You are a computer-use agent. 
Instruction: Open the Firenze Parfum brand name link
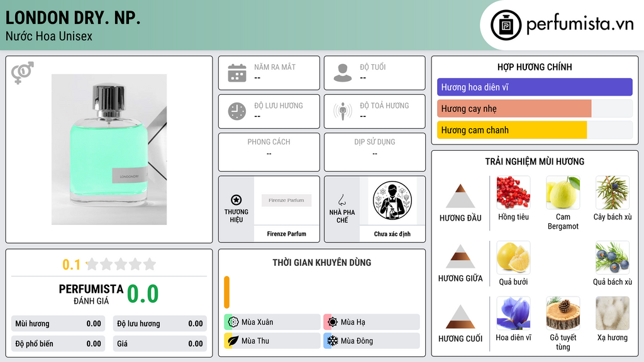click(x=287, y=234)
